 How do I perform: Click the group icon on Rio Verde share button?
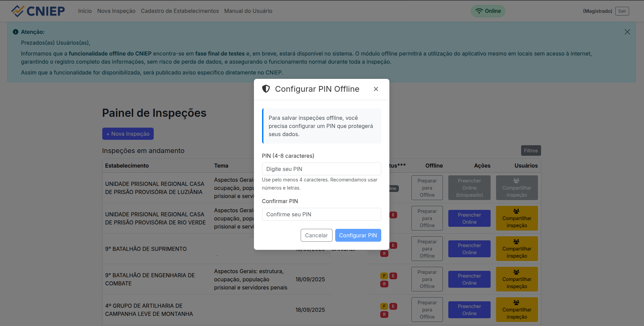tap(516, 211)
